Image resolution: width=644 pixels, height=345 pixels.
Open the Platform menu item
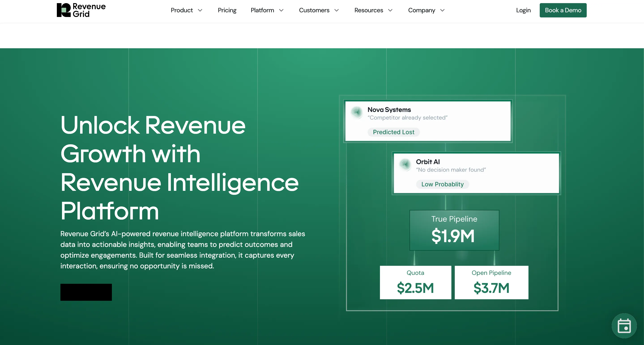[x=262, y=10]
